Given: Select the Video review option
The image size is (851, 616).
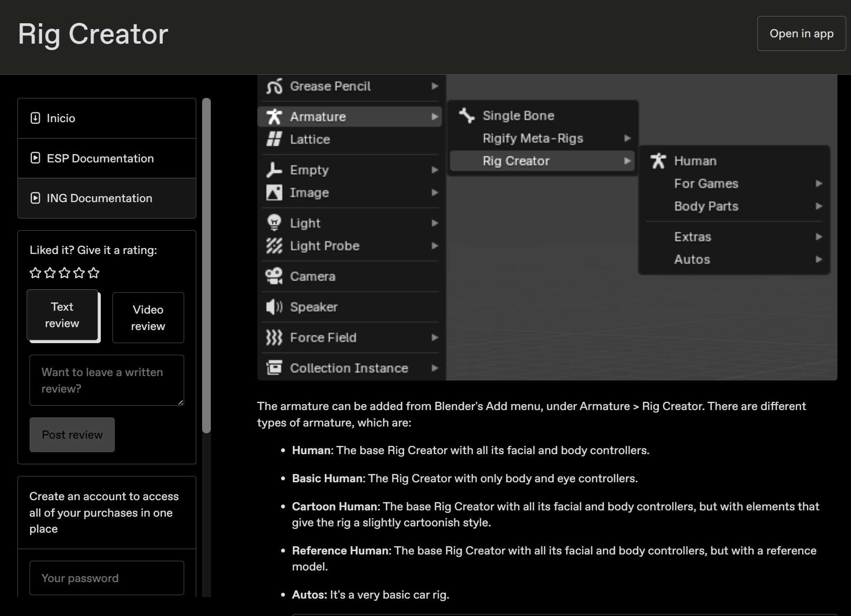Looking at the screenshot, I should 148,318.
